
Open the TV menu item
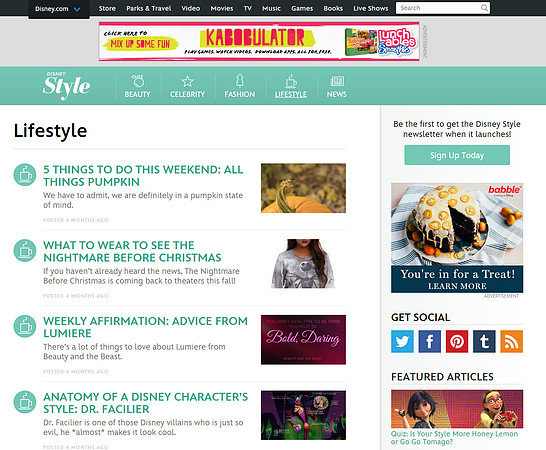point(248,8)
